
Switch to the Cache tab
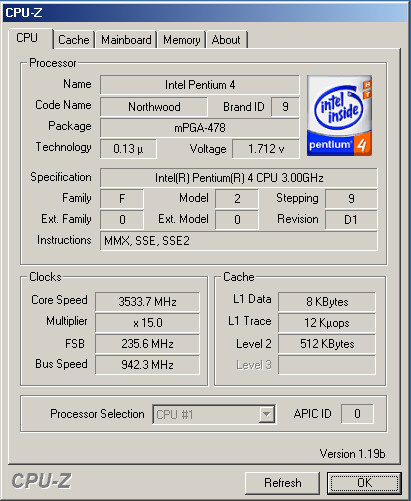point(74,40)
